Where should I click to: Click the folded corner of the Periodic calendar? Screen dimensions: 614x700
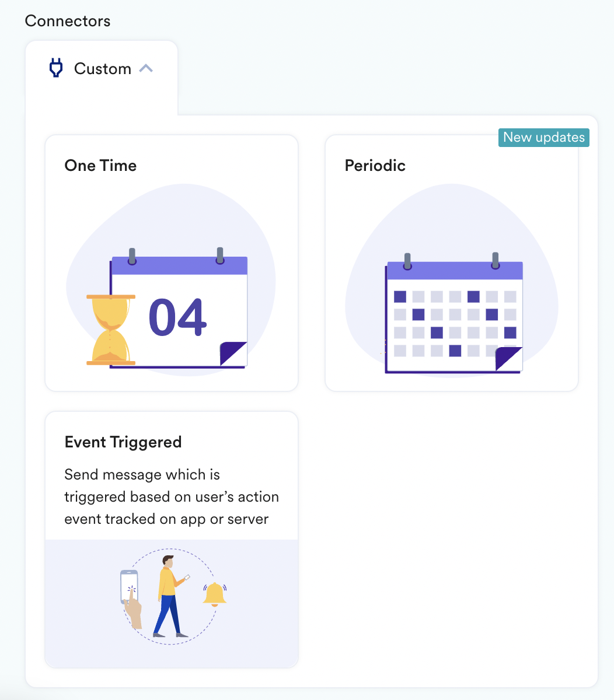coord(508,359)
